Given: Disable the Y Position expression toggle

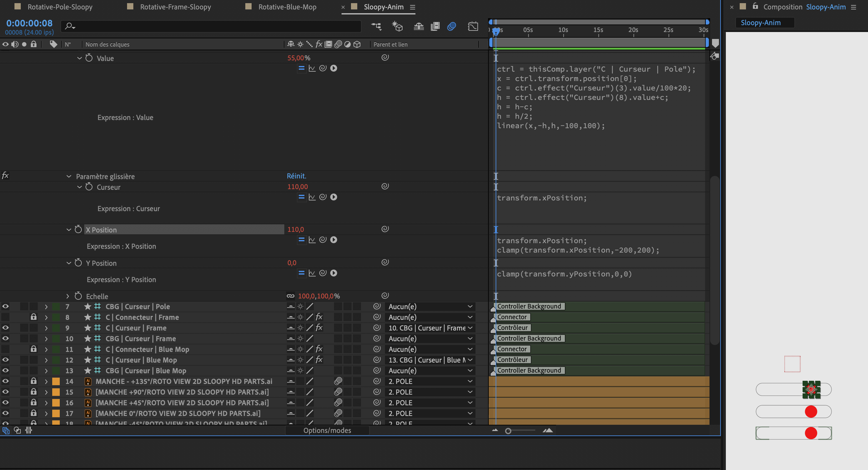Looking at the screenshot, I should (x=301, y=273).
